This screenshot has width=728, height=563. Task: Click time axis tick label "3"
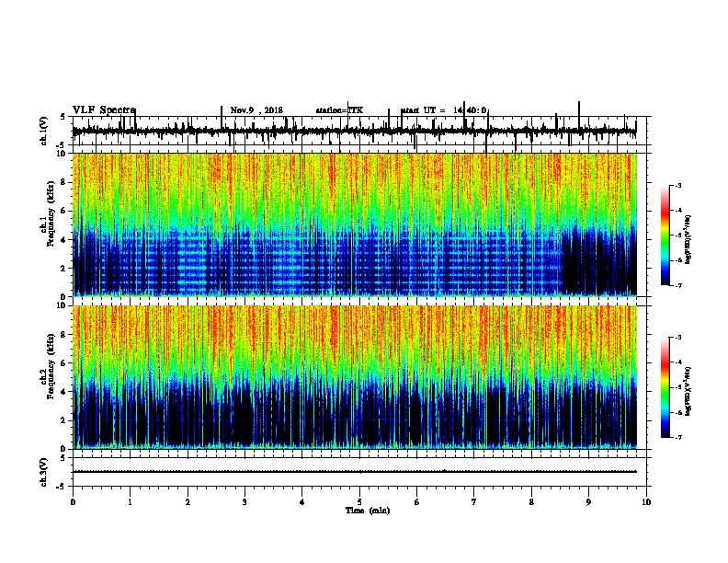pyautogui.click(x=245, y=502)
